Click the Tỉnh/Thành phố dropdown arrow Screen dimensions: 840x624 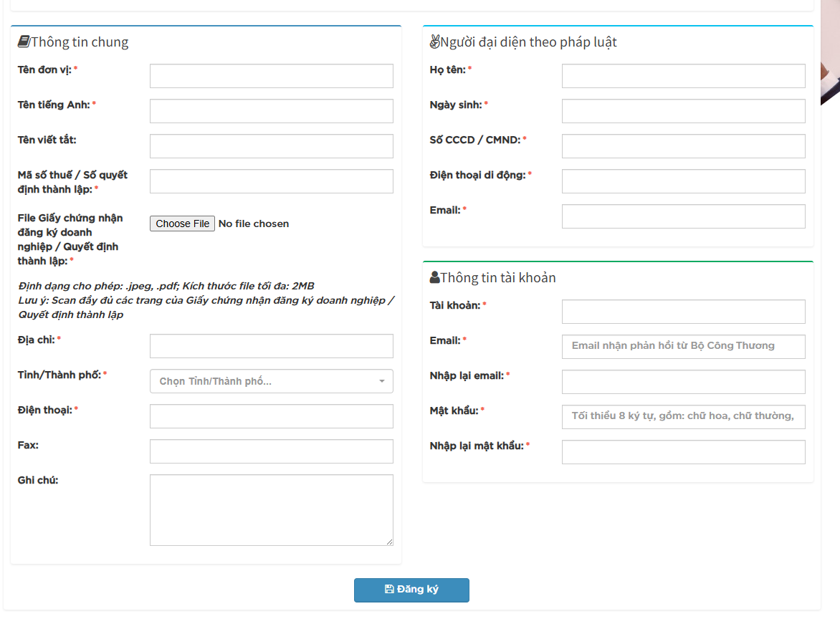pos(382,381)
